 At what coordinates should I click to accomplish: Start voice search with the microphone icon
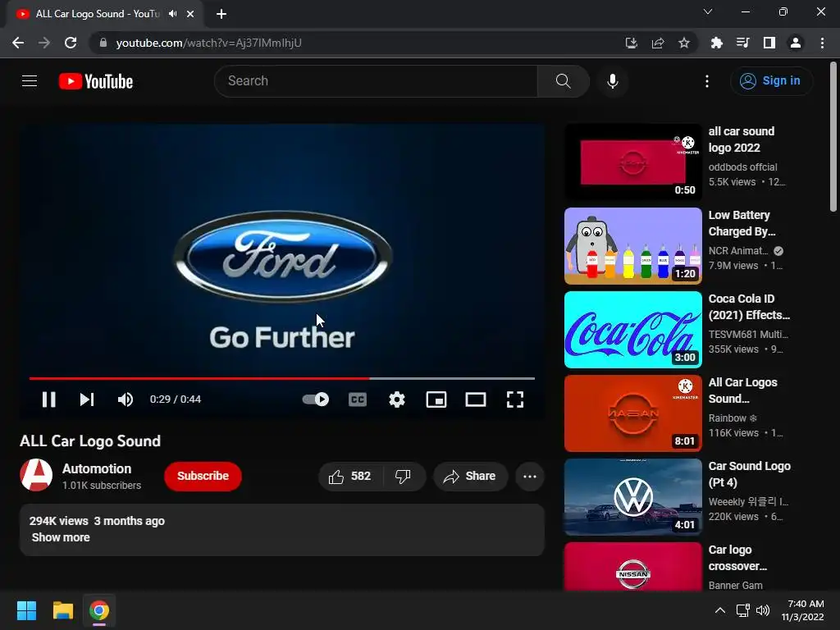click(613, 81)
